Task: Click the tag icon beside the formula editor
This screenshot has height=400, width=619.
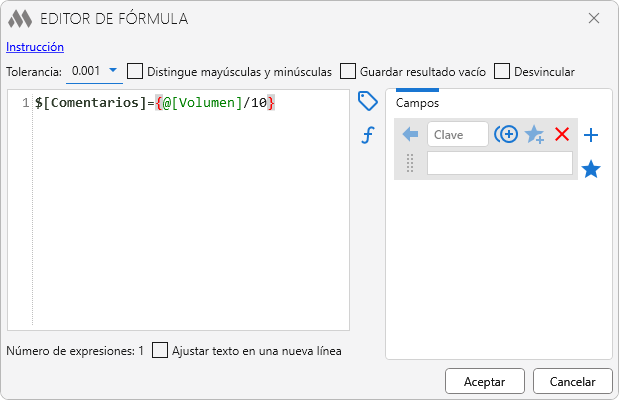Action: (367, 101)
